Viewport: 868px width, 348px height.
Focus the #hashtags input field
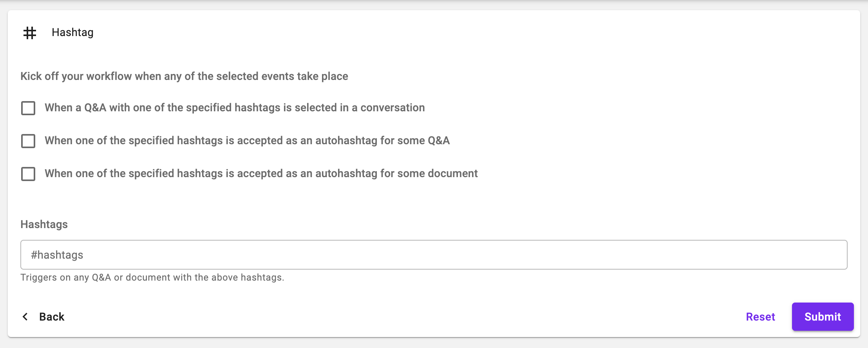point(434,255)
